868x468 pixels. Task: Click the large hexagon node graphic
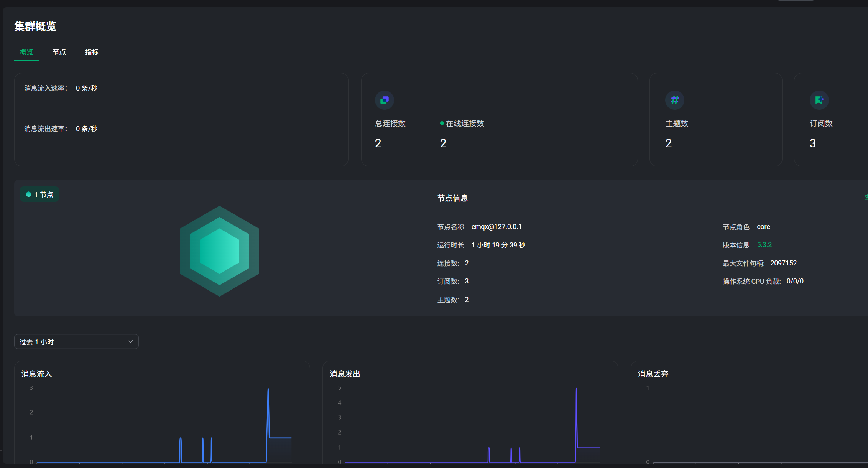(x=219, y=251)
